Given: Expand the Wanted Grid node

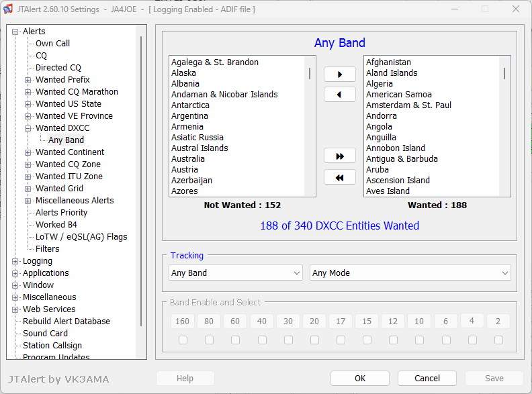Looking at the screenshot, I should pos(28,189).
